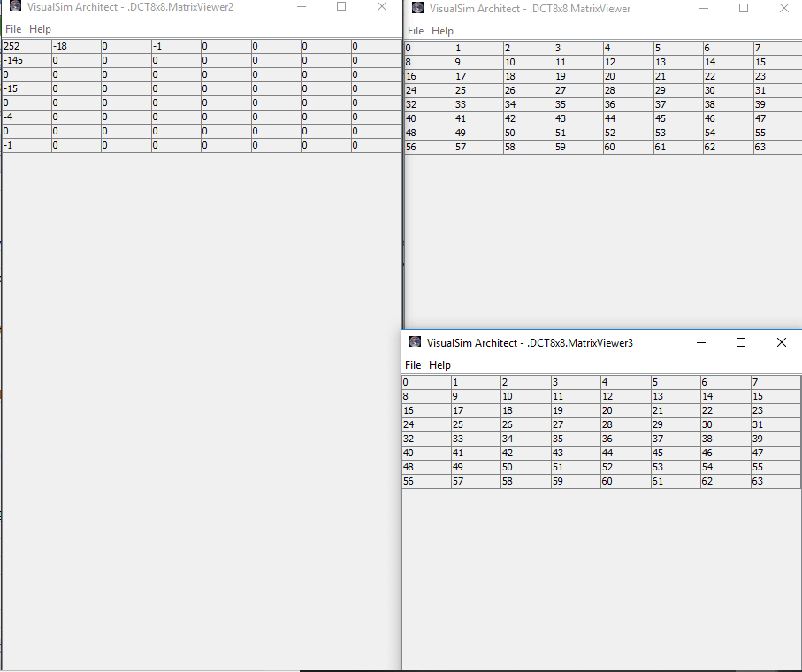Close the MatrixViewer3 window
Viewport: 802px width, 672px height.
pos(781,342)
